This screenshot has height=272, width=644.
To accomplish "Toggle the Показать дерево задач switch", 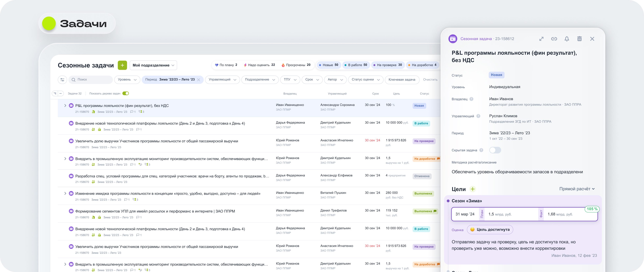I will (x=126, y=93).
